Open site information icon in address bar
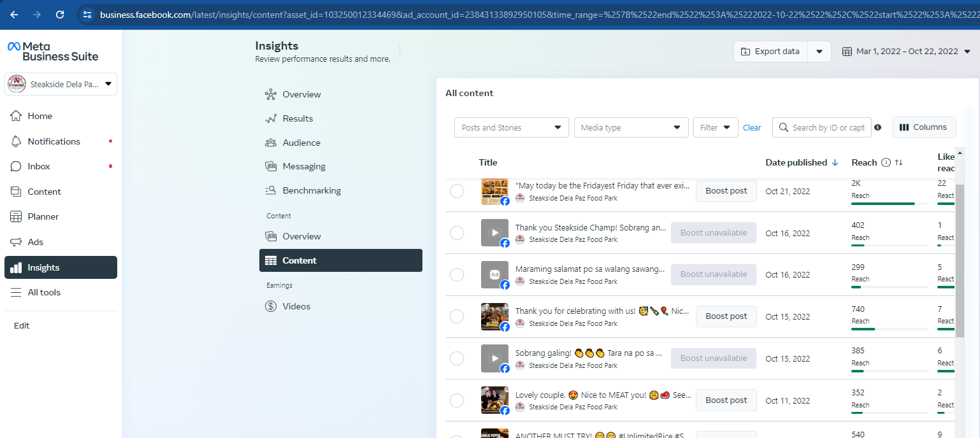980x438 pixels. pyautogui.click(x=87, y=14)
